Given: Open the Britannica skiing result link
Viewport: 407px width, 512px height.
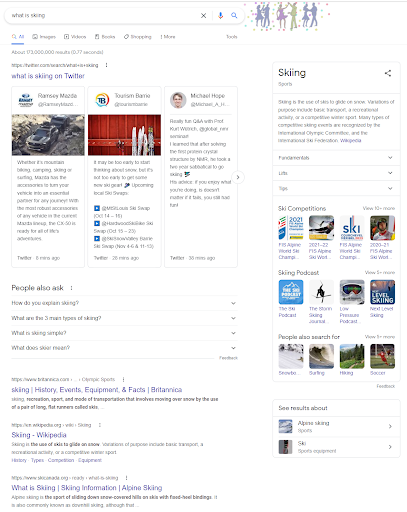Looking at the screenshot, I should coord(97,390).
